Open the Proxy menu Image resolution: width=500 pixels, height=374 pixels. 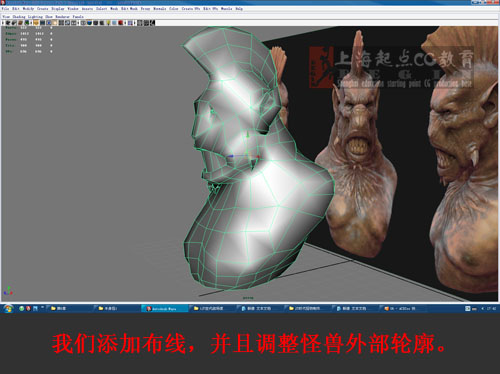click(x=145, y=9)
